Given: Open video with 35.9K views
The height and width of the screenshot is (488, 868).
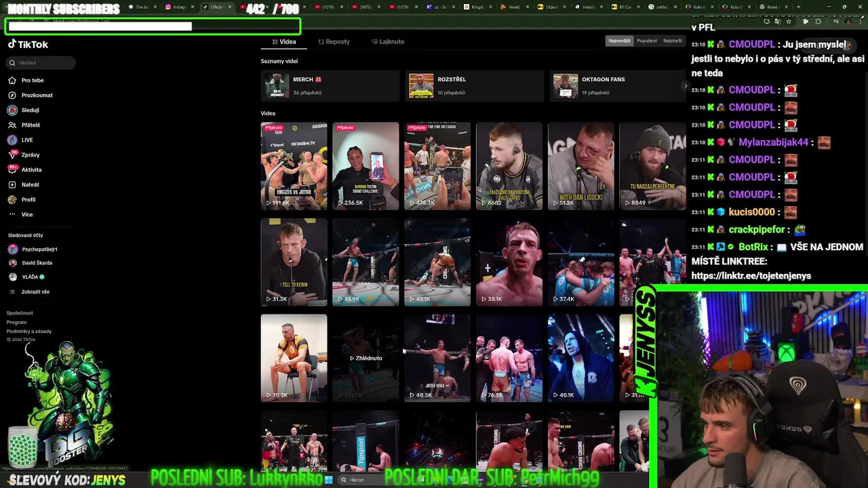Looking at the screenshot, I should click(x=366, y=262).
